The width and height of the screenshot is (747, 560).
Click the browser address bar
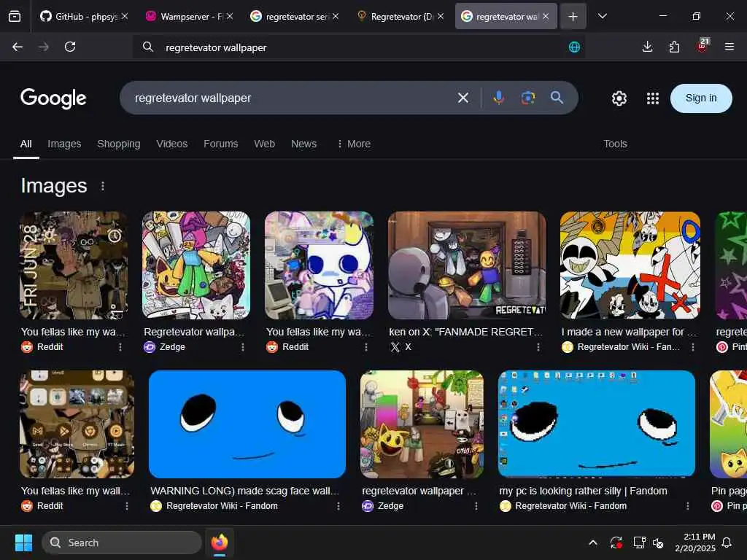[359, 47]
